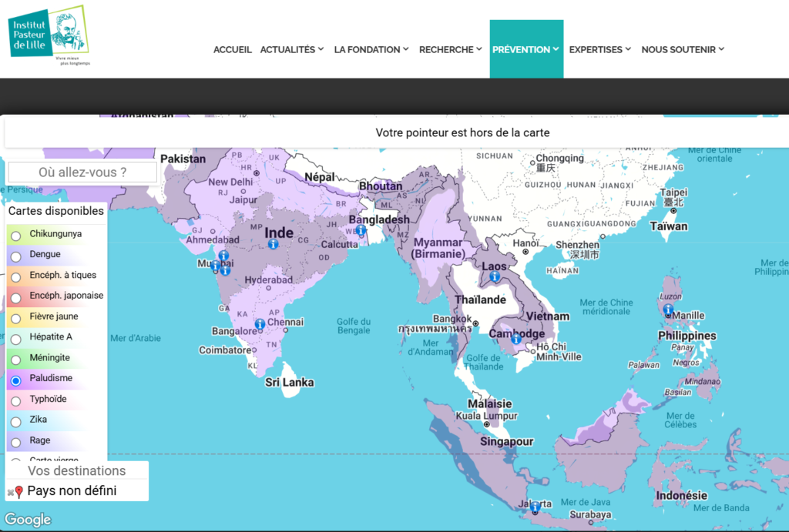Click the Google logo link on map
The height and width of the screenshot is (532, 789).
29,520
